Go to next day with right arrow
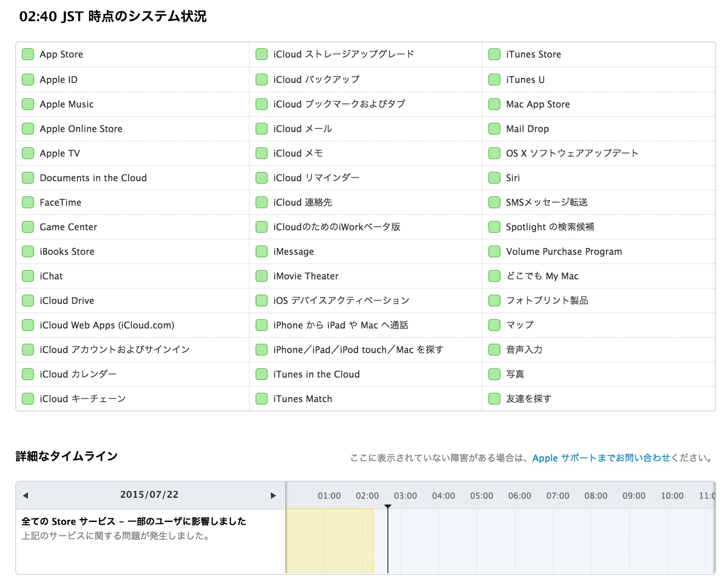728x585 pixels. 273,495
